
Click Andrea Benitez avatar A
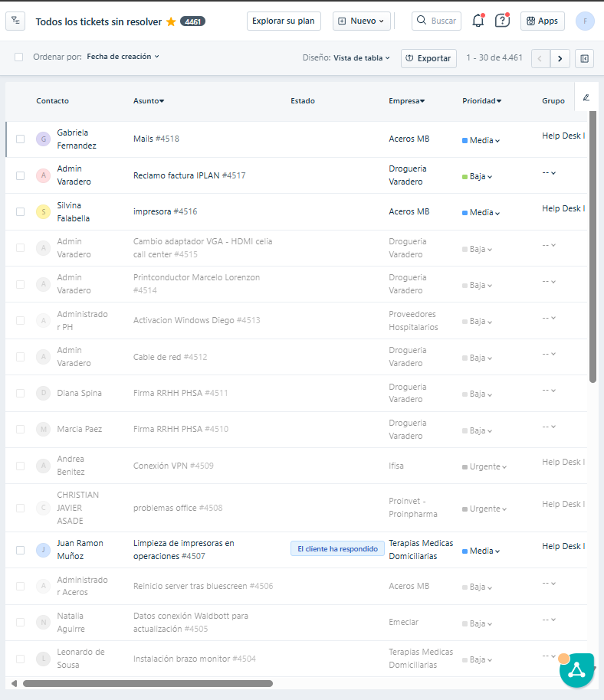(44, 466)
